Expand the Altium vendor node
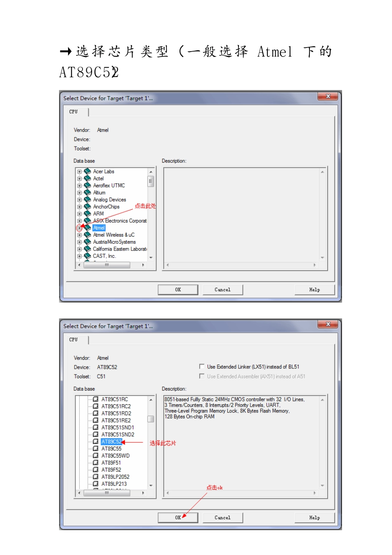This screenshot has height=555, width=392. tap(79, 192)
